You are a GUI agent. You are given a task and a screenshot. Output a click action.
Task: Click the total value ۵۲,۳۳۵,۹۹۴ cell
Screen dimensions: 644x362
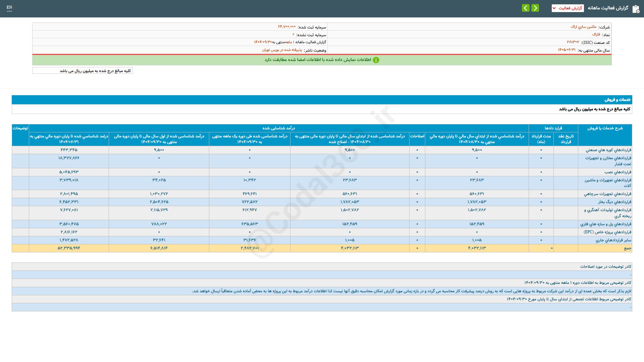(x=69, y=248)
